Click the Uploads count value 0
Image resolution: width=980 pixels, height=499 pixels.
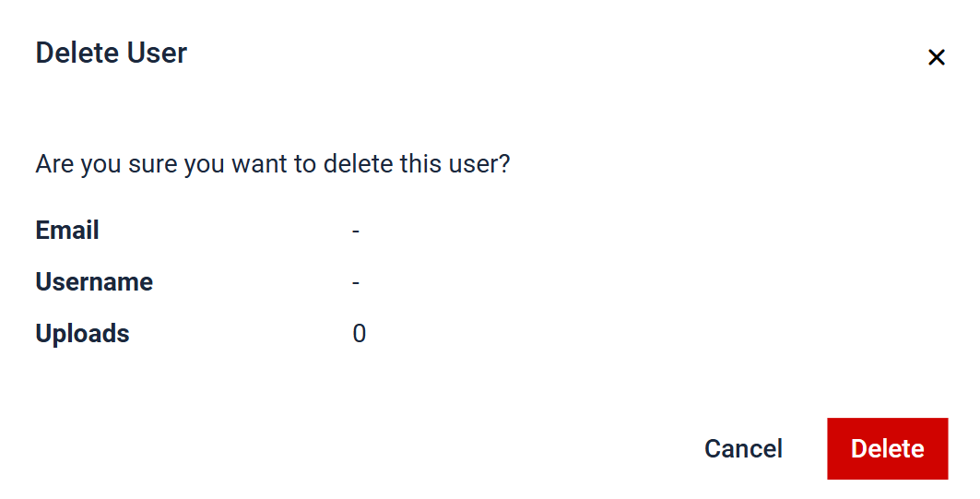pyautogui.click(x=360, y=333)
